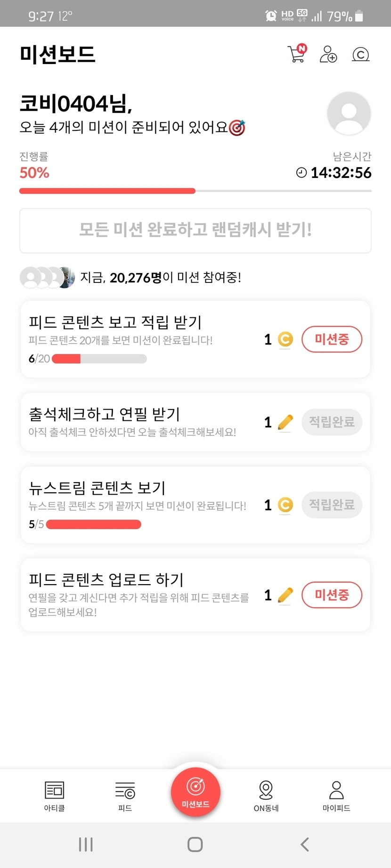Tap the profile avatar picture
This screenshot has height=868, width=391.
349,113
